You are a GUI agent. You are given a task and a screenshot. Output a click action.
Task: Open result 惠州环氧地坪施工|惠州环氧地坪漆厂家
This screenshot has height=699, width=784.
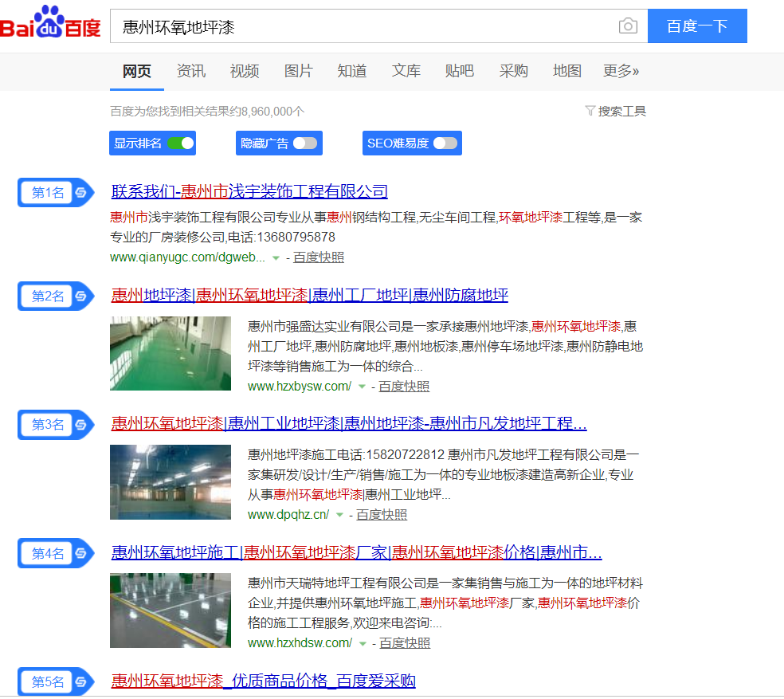click(356, 552)
